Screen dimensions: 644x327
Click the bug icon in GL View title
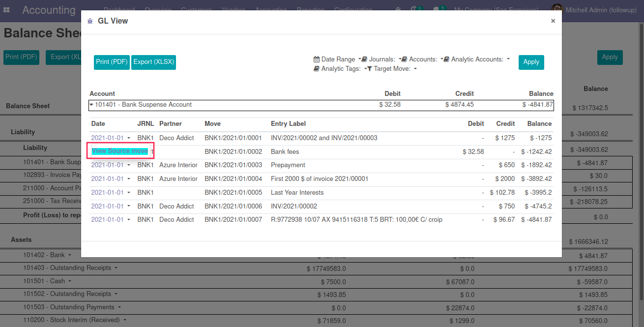[x=90, y=21]
